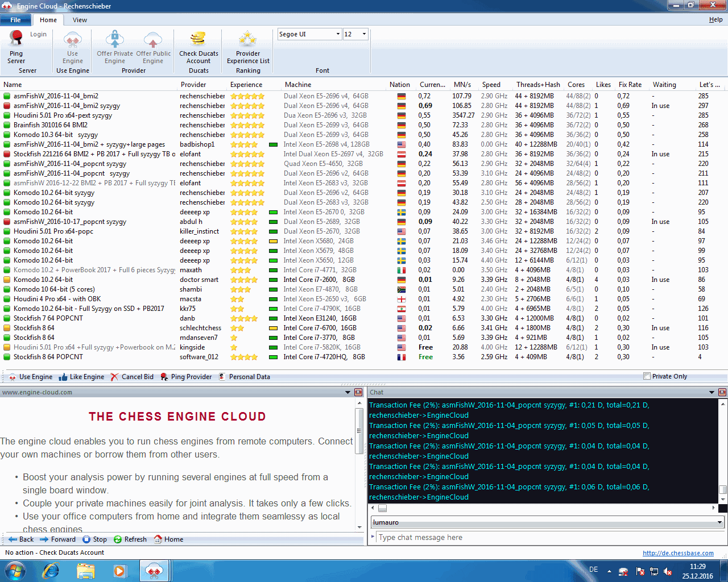Click the yellow status icon of Houdini 5.01 kingside row

(x=7, y=347)
